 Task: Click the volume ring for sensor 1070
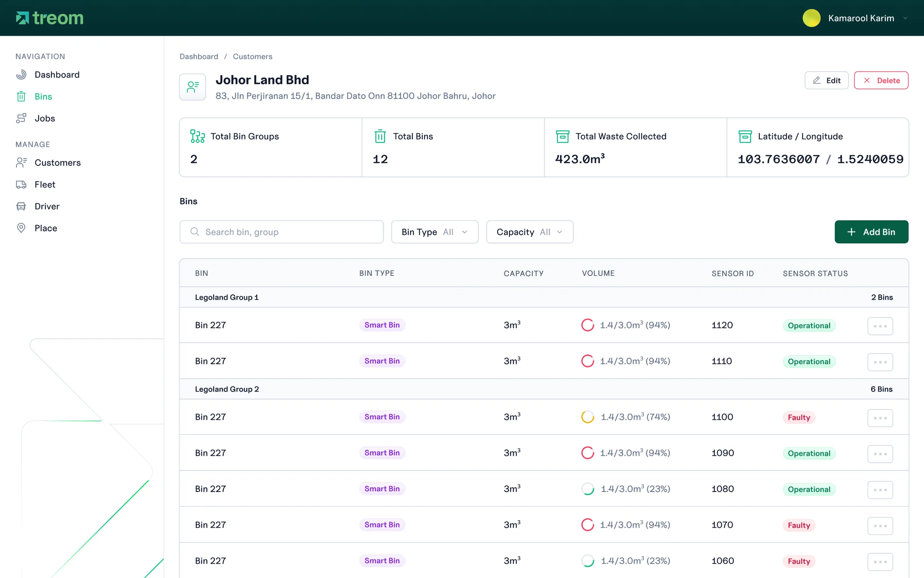point(588,525)
